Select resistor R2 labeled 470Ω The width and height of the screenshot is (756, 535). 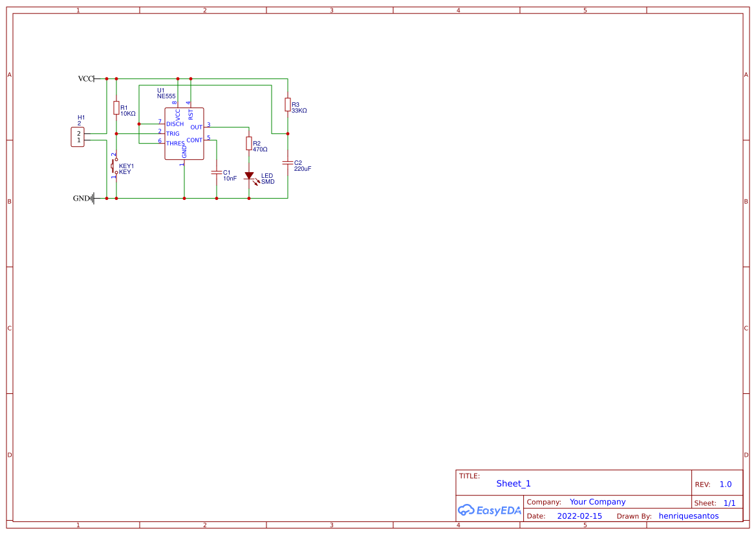pos(249,144)
